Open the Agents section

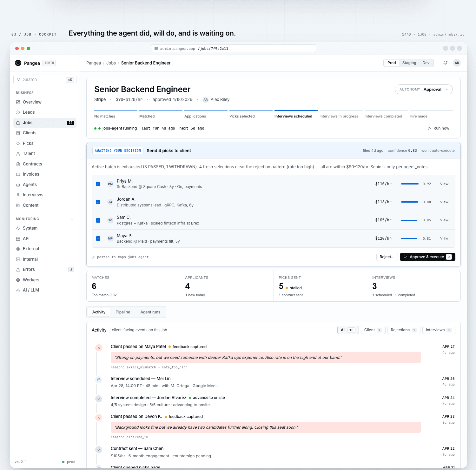tap(45, 185)
